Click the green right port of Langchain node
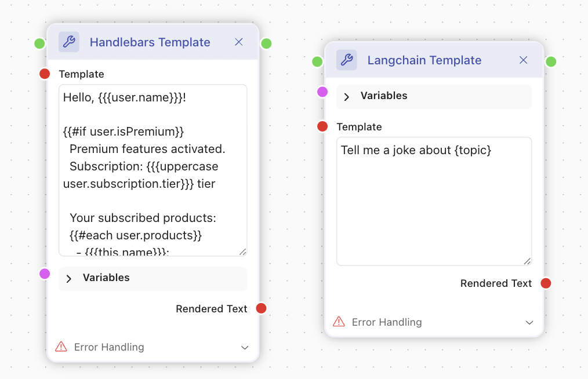Viewport: 588px width, 379px height. pyautogui.click(x=551, y=61)
